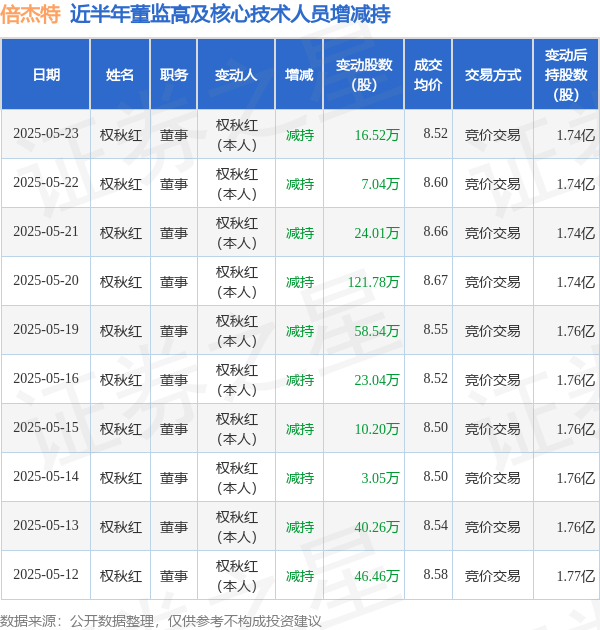
Task: Select 1.77亿 holdings value
Action: [575, 576]
